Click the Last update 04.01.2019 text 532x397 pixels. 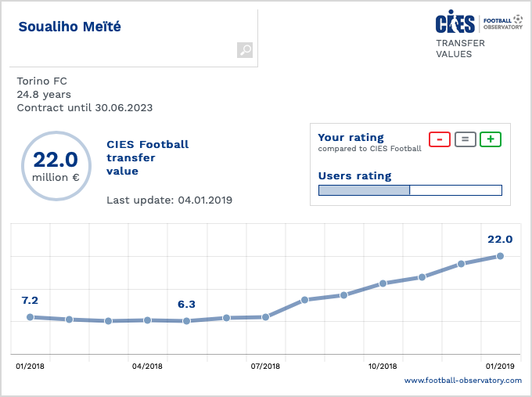[x=169, y=200]
